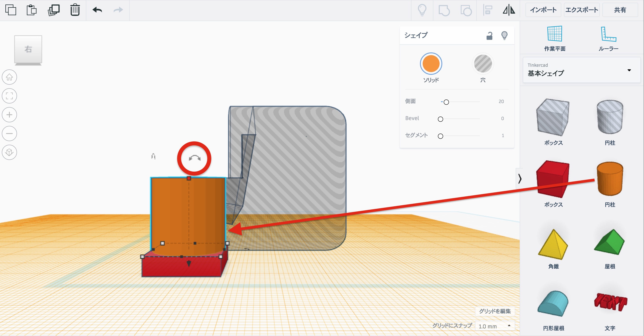This screenshot has height=336, width=644.
Task: Collapse the shapes sidebar with chevron
Action: tap(520, 179)
